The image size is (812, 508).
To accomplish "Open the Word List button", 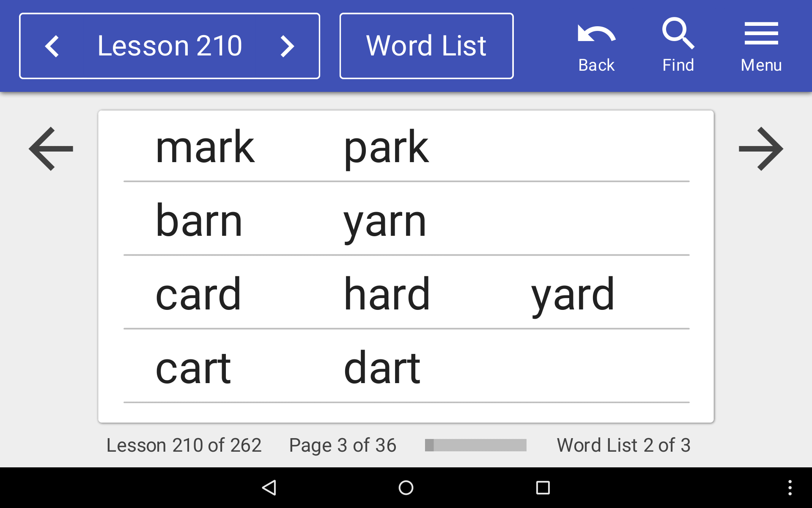I will (426, 46).
